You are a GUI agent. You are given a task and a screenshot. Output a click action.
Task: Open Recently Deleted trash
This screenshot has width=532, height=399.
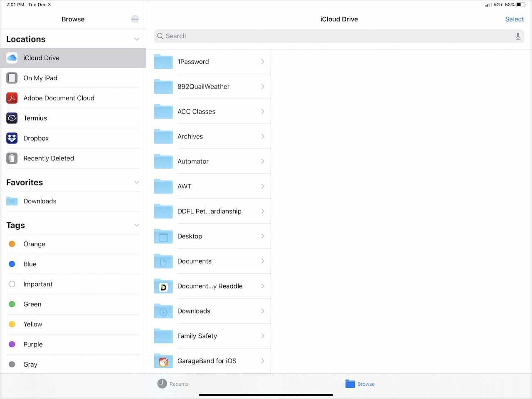coord(49,158)
